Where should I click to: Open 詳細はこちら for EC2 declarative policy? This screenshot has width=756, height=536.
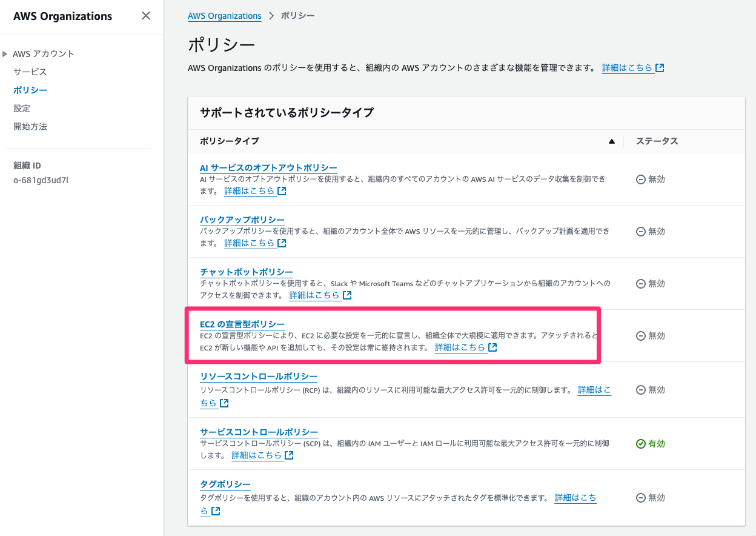[460, 347]
